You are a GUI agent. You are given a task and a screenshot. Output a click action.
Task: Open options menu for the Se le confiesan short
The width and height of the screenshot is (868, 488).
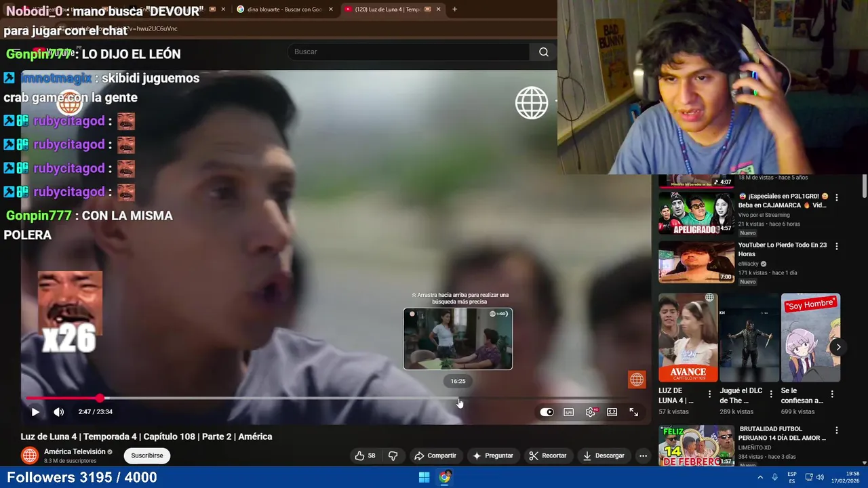click(x=832, y=394)
